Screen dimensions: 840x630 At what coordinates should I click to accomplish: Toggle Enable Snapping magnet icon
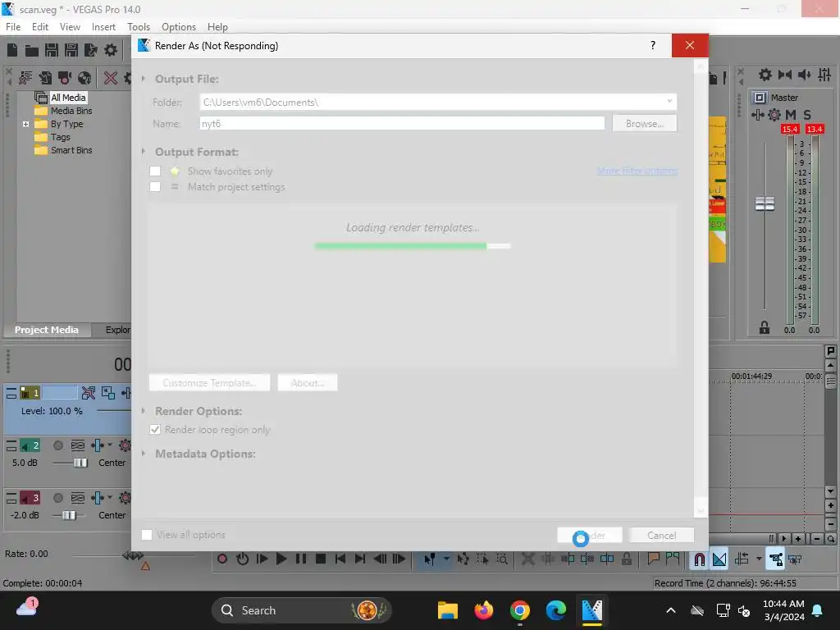(x=699, y=559)
